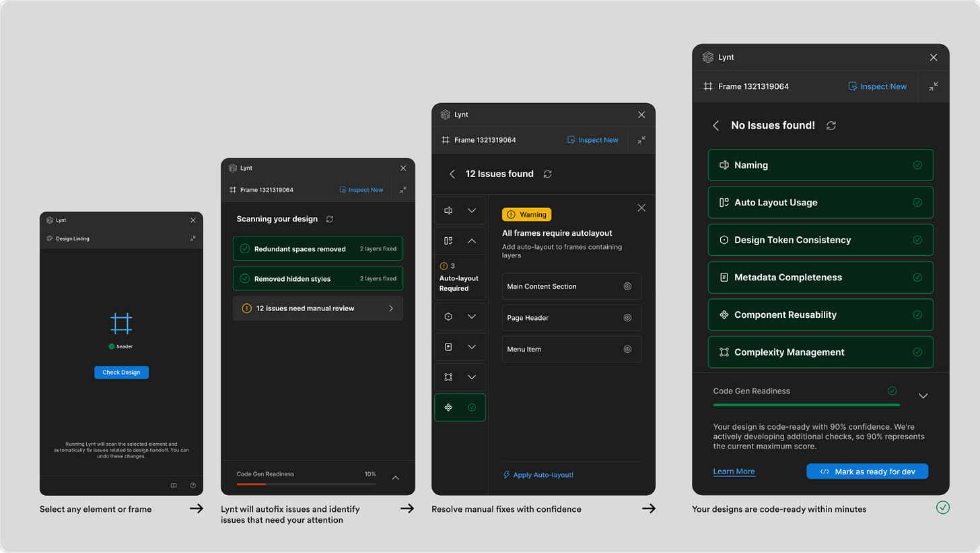
Task: Click frame icon beside Frame 1321319064 in Scanning panel
Action: pos(233,190)
